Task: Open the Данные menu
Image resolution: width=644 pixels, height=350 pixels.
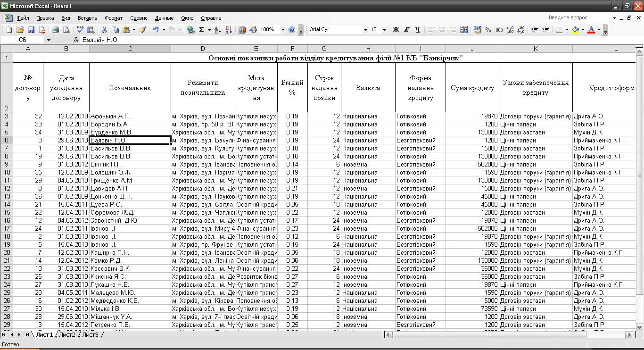Action: click(164, 18)
